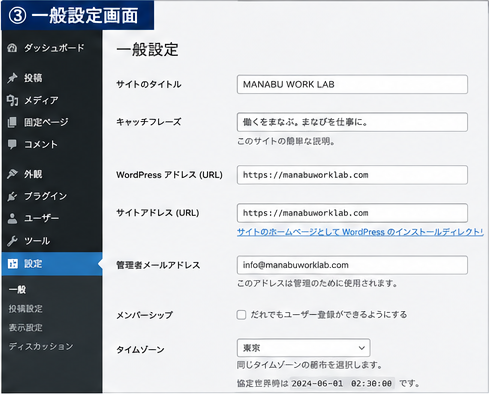Select the 設定 menu item
The width and height of the screenshot is (489, 394).
[52, 264]
